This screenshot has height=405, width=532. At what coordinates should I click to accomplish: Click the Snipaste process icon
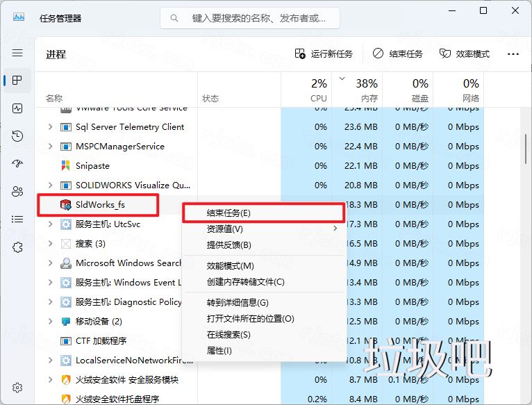coord(65,165)
